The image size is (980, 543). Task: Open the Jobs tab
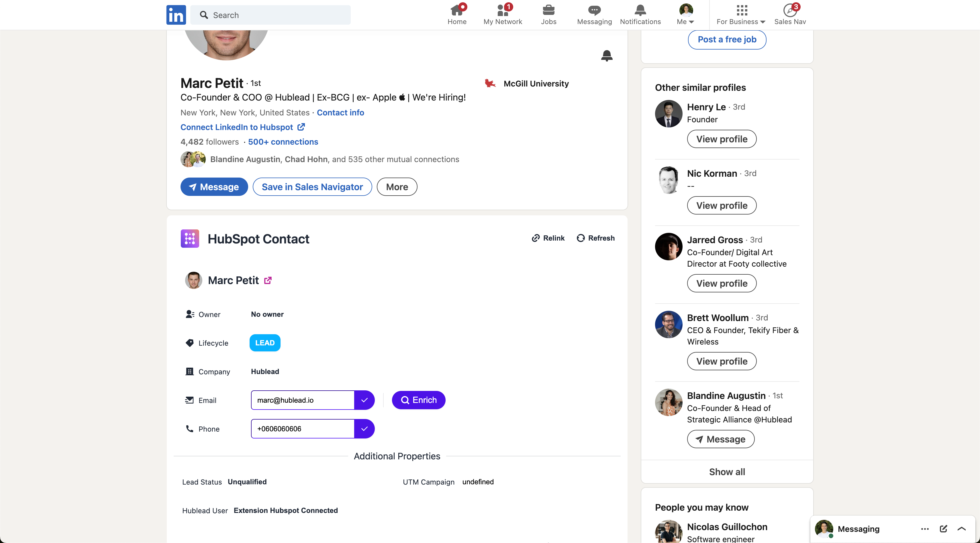tap(548, 15)
